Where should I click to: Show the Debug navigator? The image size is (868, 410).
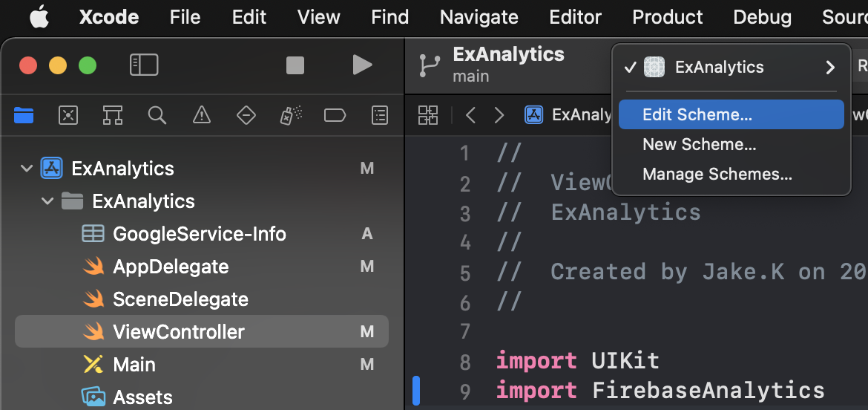click(x=291, y=115)
